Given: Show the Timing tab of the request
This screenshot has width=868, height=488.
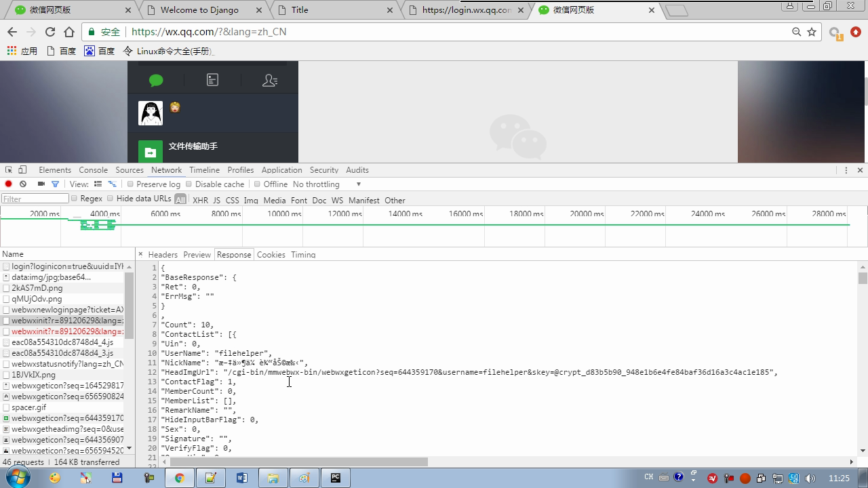Looking at the screenshot, I should (303, 255).
